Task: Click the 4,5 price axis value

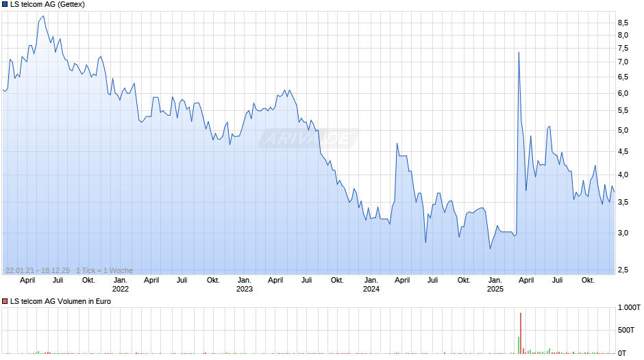Action: 623,152
